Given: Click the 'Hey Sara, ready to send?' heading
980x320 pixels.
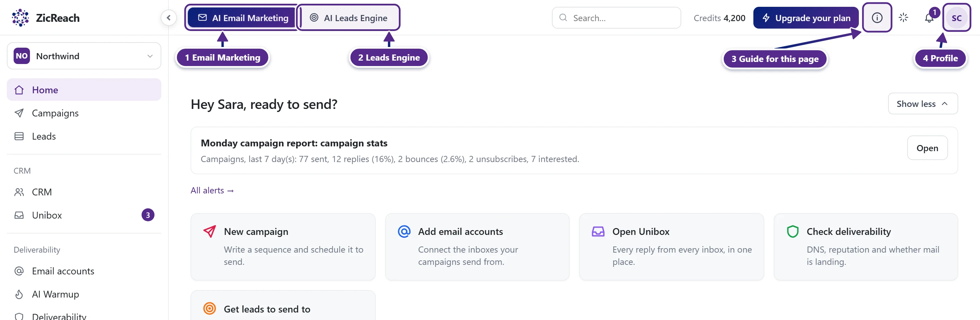Looking at the screenshot, I should click(x=264, y=104).
